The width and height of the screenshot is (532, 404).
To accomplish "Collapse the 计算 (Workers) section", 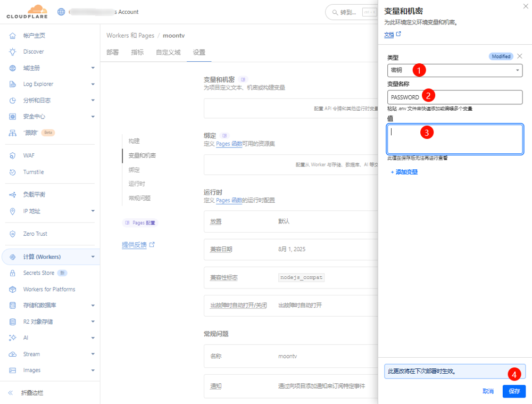I will pos(93,257).
